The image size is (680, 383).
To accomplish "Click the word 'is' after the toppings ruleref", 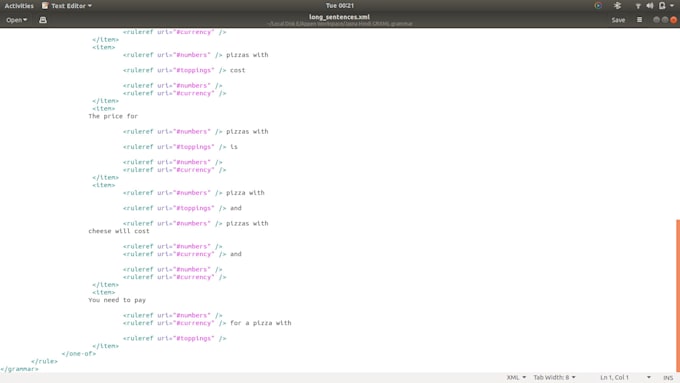I will (x=234, y=147).
